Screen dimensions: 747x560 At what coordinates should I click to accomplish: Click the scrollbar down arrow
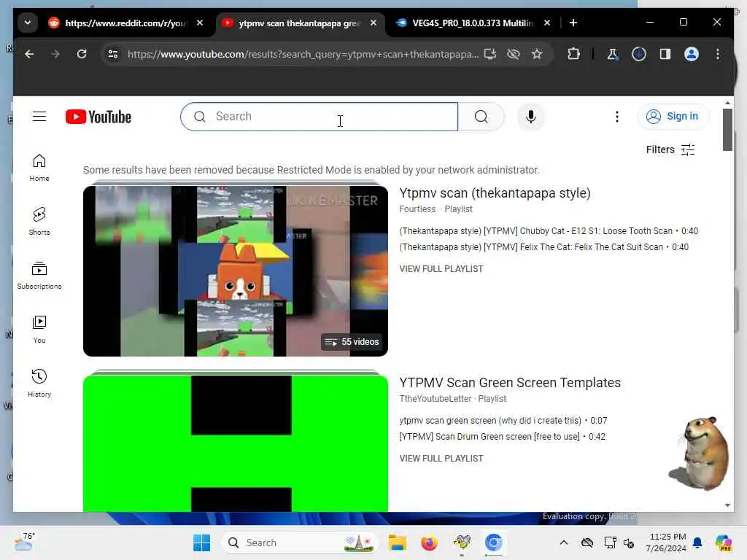point(727,505)
